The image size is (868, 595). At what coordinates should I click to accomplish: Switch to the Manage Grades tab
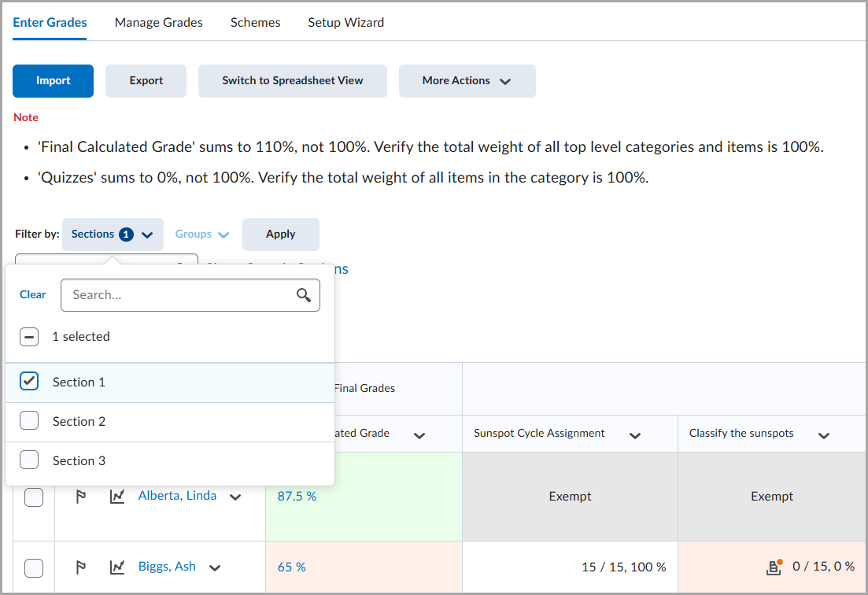click(x=158, y=22)
